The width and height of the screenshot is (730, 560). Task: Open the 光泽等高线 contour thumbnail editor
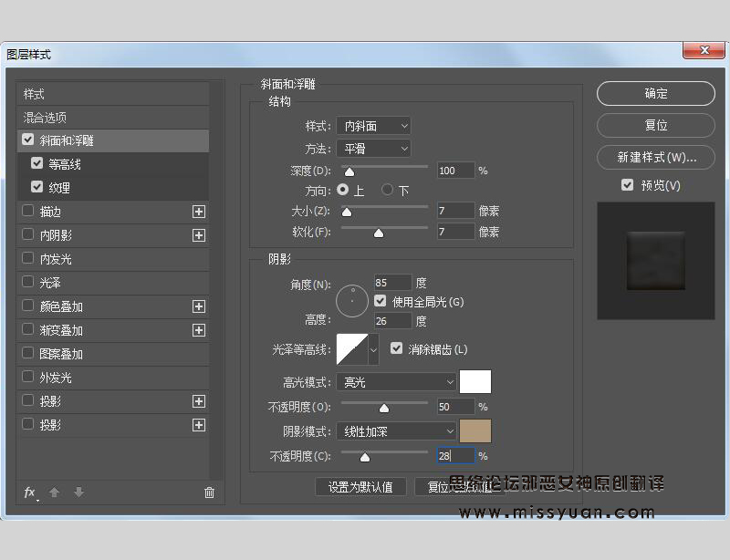[349, 349]
